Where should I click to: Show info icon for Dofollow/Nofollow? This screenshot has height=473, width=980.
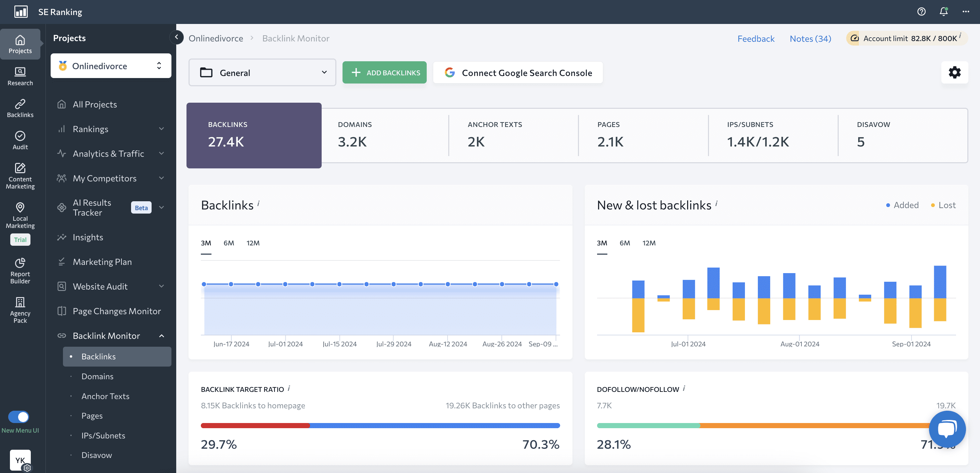point(684,388)
